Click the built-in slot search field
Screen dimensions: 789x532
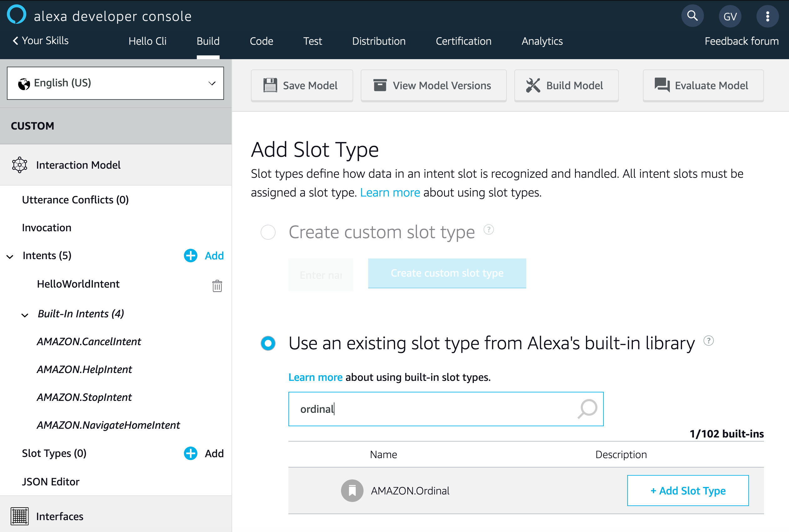coord(431,409)
